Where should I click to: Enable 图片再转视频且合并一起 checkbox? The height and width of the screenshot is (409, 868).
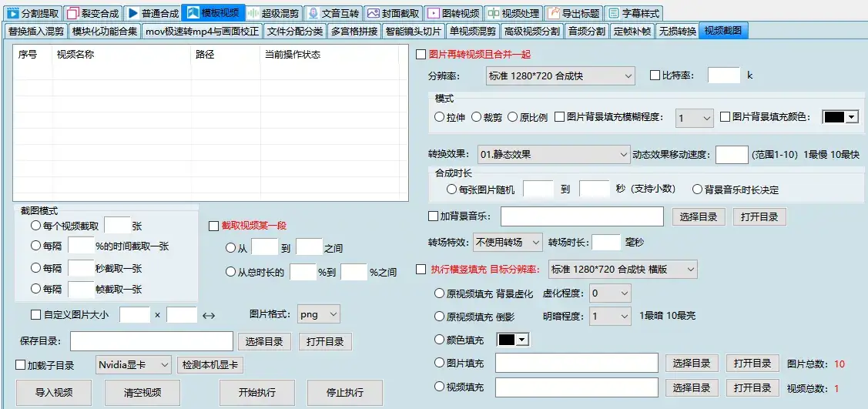tap(421, 55)
